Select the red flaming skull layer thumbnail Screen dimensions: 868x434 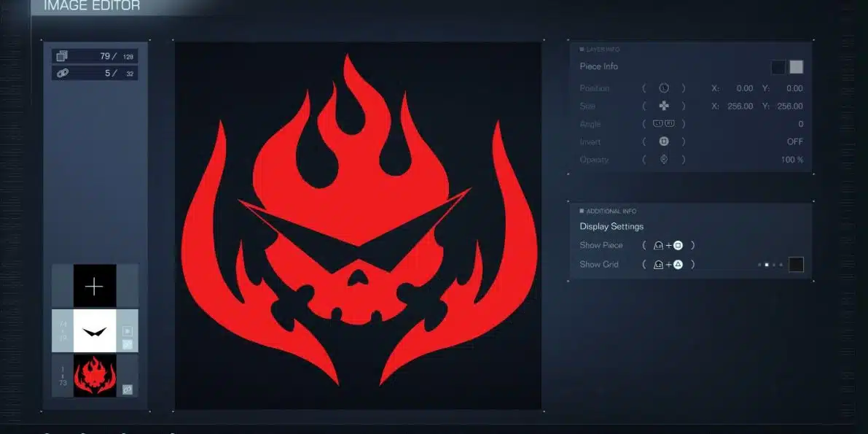click(95, 376)
